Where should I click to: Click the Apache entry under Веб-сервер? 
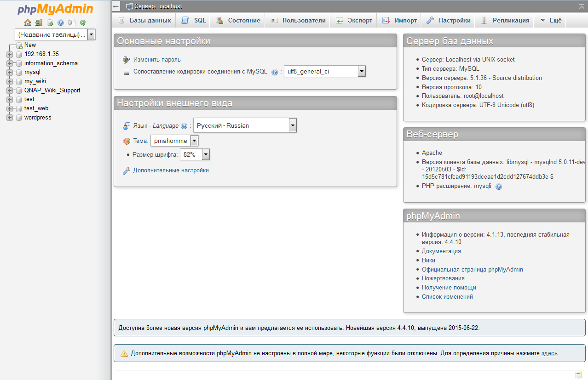tap(432, 153)
